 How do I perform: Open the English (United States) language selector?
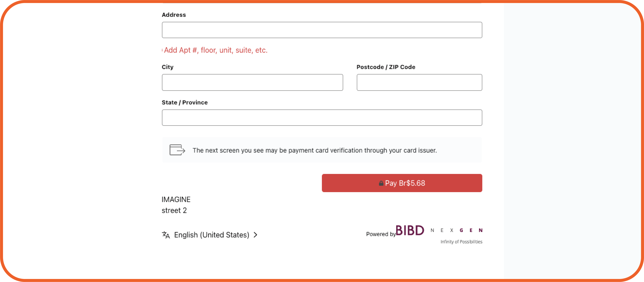pyautogui.click(x=211, y=235)
